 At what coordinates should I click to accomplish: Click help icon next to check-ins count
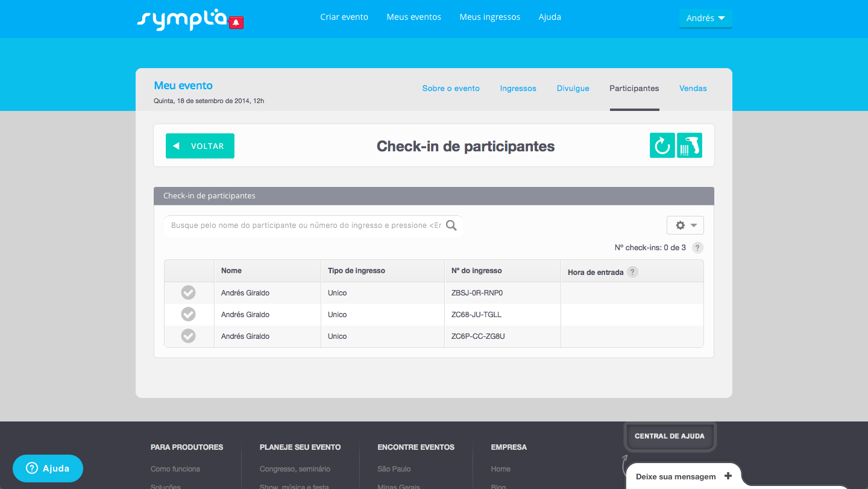pyautogui.click(x=697, y=248)
